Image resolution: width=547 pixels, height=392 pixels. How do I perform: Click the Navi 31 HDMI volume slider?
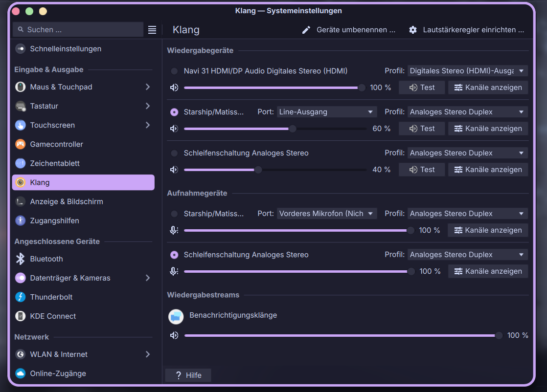(274, 87)
